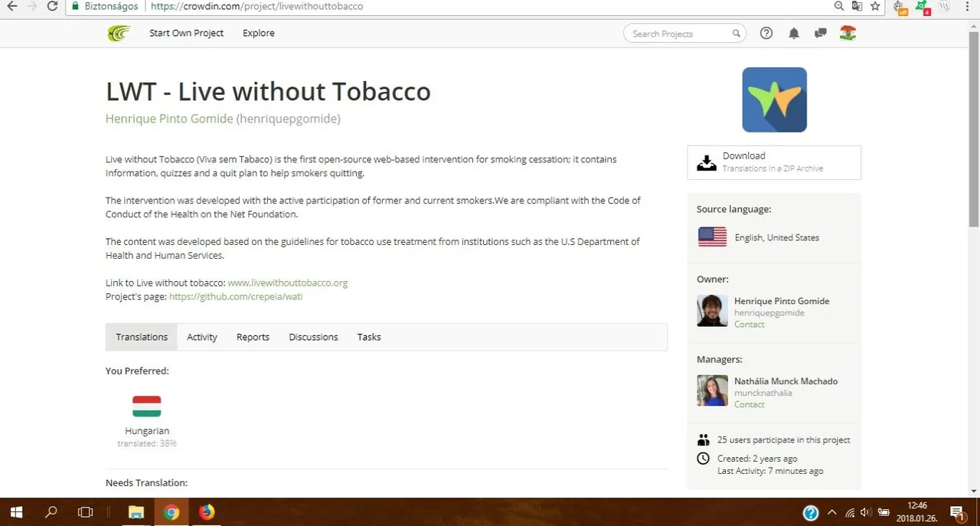Open www.livewithouttobacco.org link
The height and width of the screenshot is (526, 980).
(x=288, y=283)
